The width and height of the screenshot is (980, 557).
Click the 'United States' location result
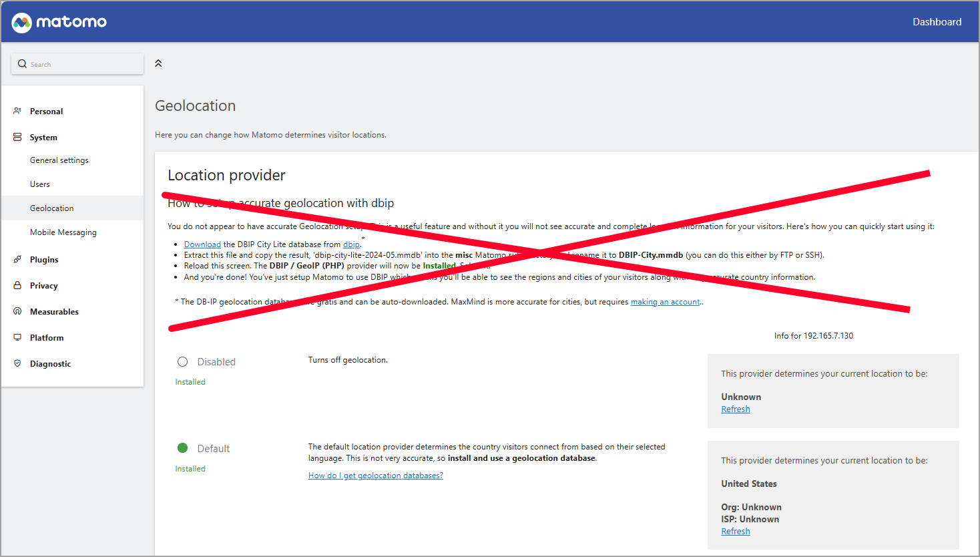coord(749,484)
